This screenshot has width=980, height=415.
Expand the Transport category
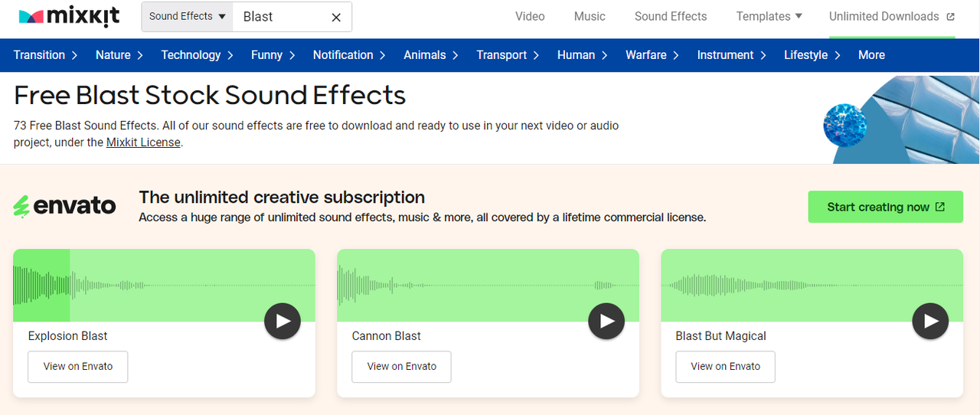pos(508,55)
